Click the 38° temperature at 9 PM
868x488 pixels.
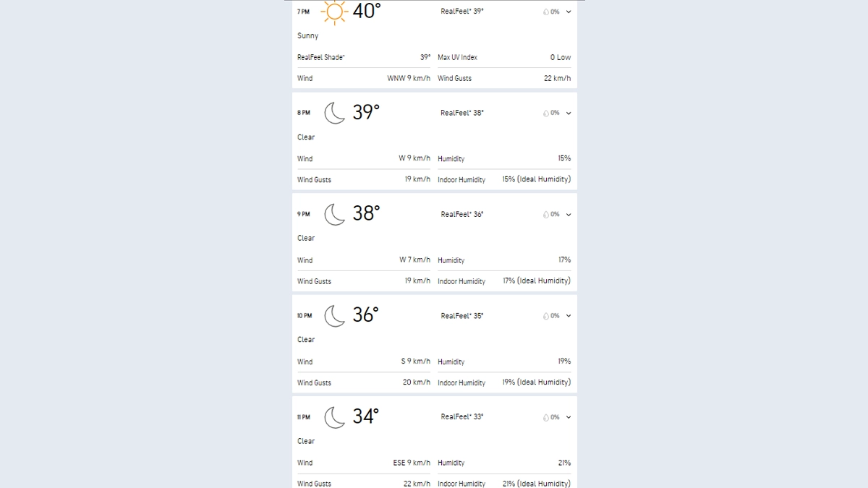tap(366, 214)
